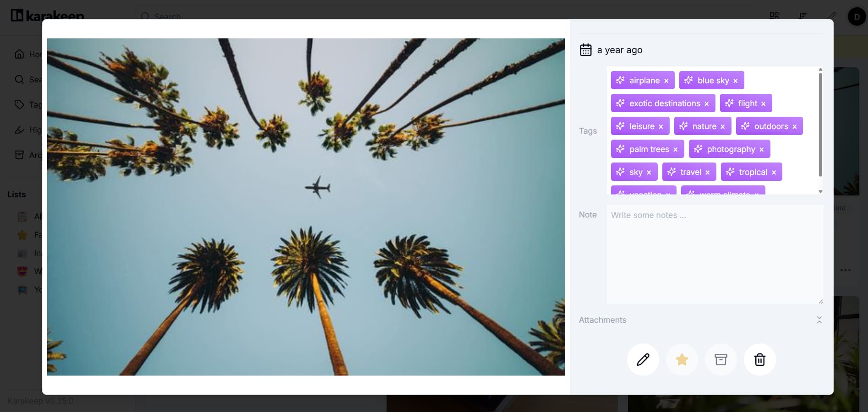The image size is (868, 412).
Task: Archive the bookmark with box icon
Action: point(721,359)
